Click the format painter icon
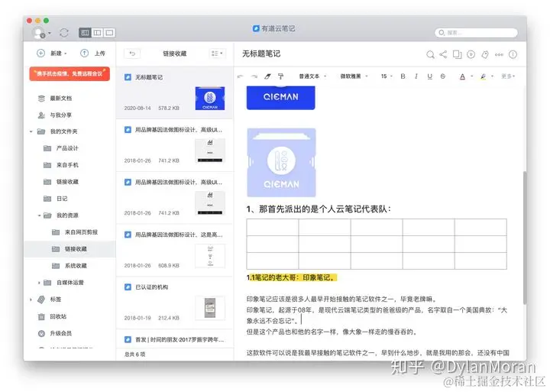The width and height of the screenshot is (550, 392). (x=280, y=76)
